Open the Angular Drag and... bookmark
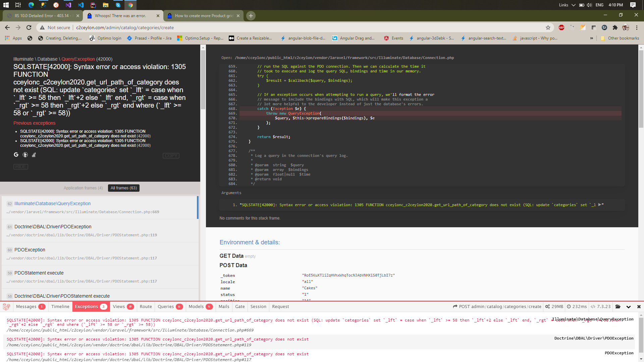This screenshot has height=362, width=644. (x=353, y=38)
